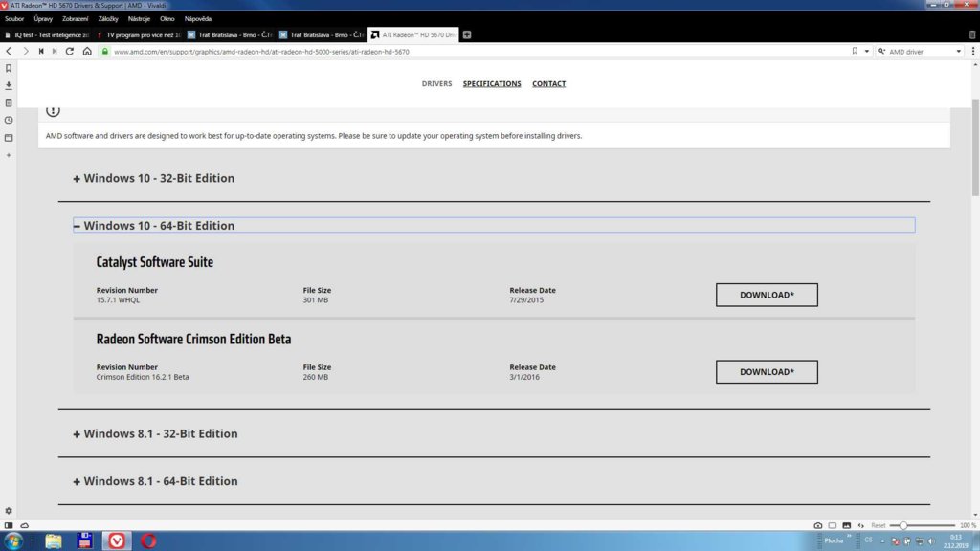
Task: Download Radeon Software Crimson Edition Beta
Action: pos(767,372)
